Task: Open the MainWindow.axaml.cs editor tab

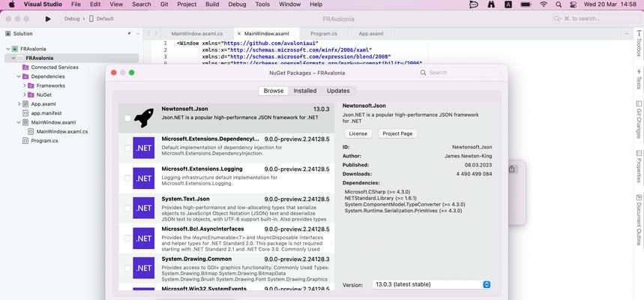Action: pos(197,34)
